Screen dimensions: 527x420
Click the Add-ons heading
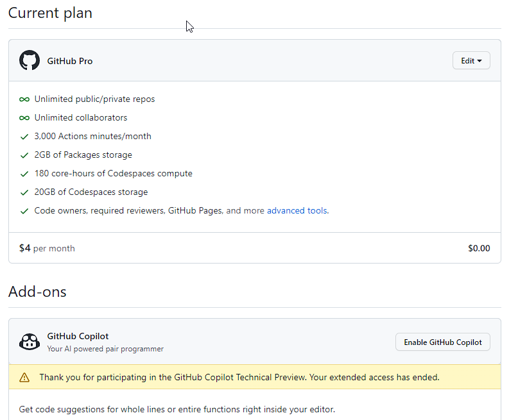37,291
